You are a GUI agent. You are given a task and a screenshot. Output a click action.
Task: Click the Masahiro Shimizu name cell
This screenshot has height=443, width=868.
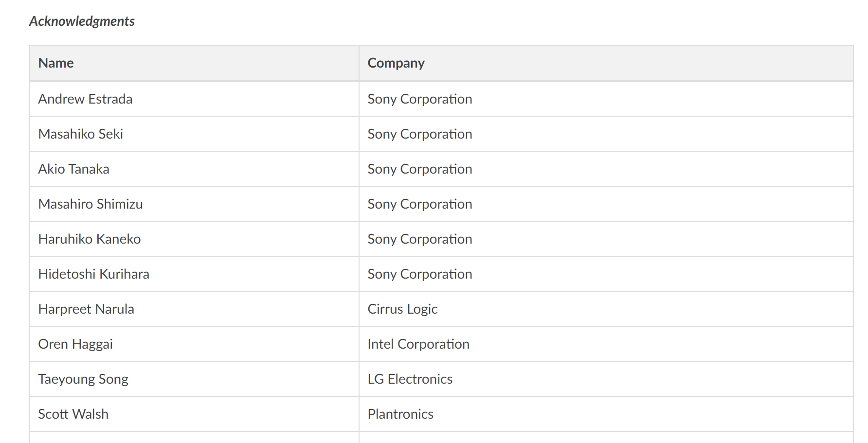[x=90, y=204]
